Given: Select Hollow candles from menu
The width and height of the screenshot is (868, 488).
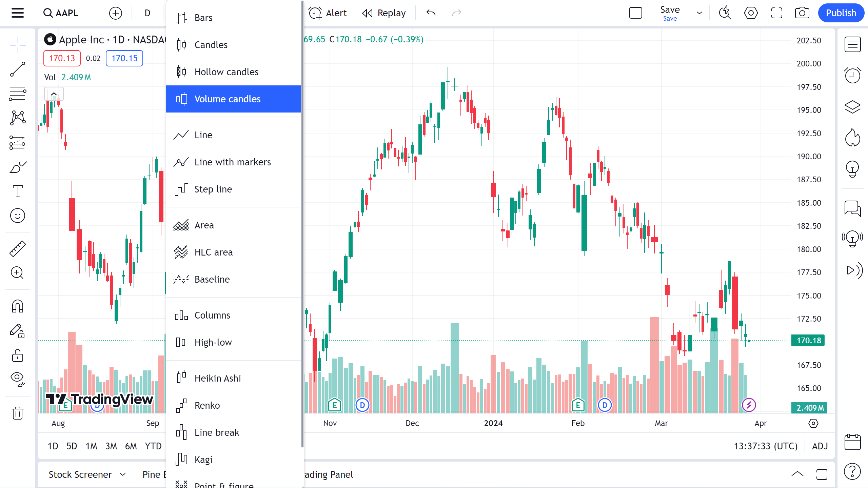Looking at the screenshot, I should pos(226,72).
